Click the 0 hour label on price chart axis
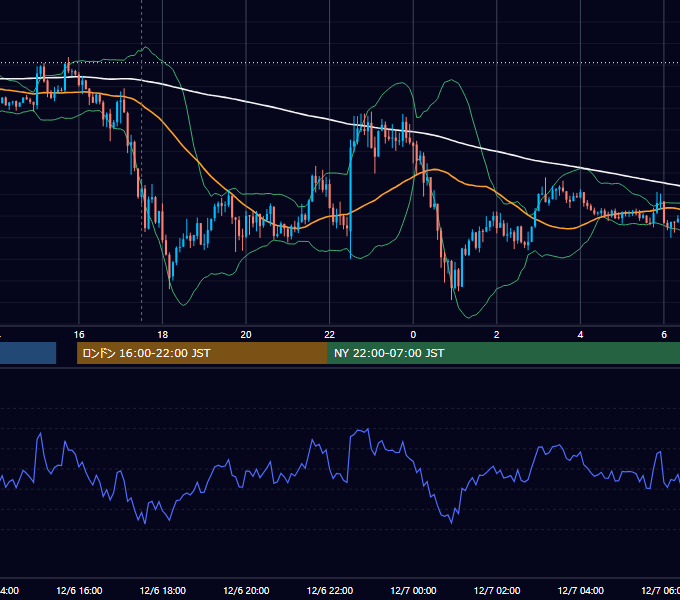This screenshot has height=600, width=680. 413,335
